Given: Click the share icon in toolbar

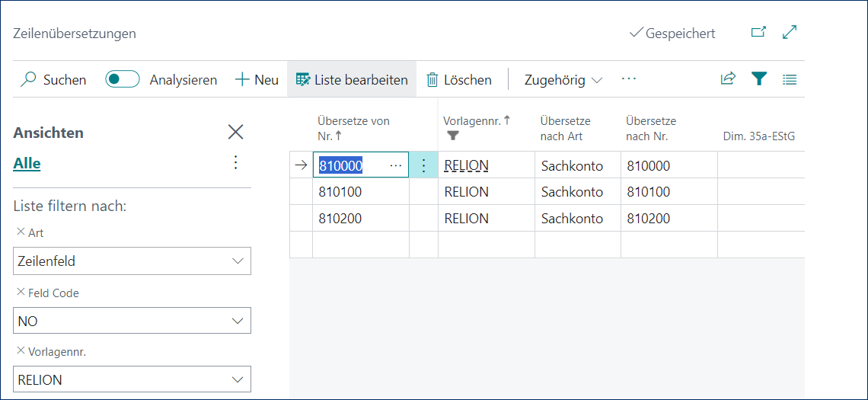Looking at the screenshot, I should 727,79.
